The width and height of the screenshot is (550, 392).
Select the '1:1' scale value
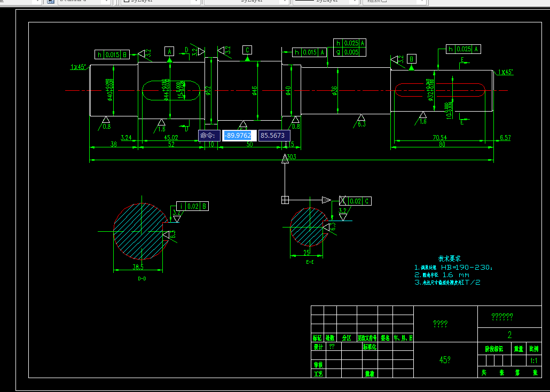[x=534, y=360]
